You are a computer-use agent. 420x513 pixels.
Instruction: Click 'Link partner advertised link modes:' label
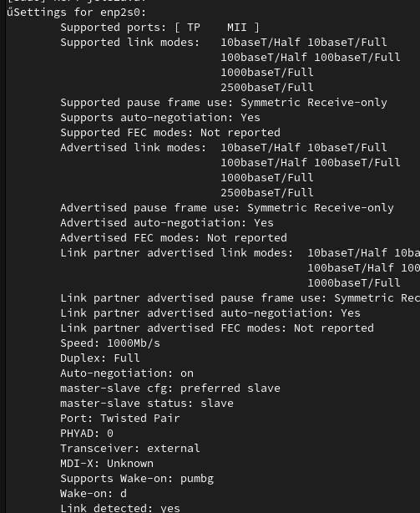pyautogui.click(x=177, y=253)
